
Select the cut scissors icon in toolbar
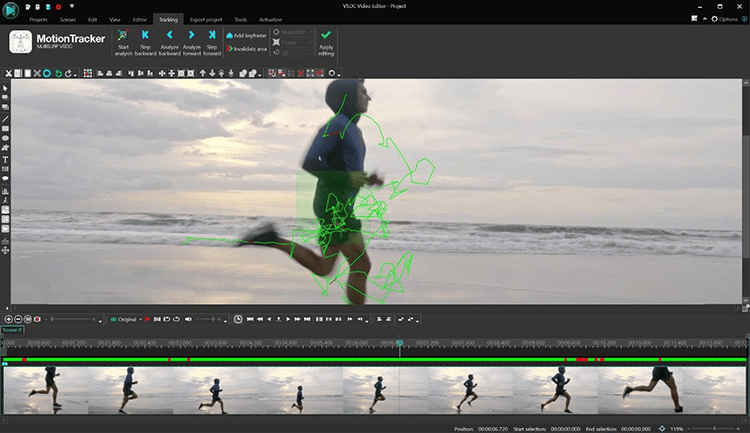[x=8, y=73]
